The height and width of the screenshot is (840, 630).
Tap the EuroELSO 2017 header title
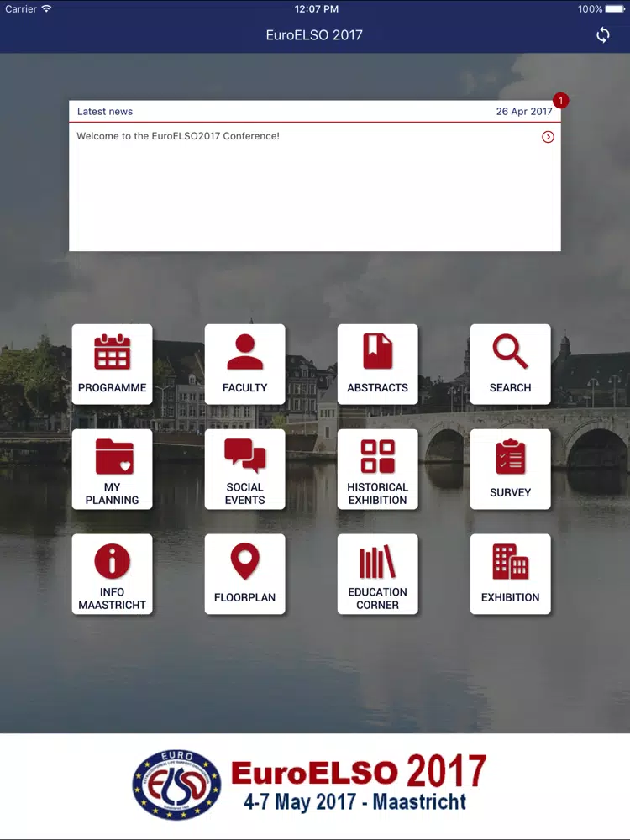[314, 35]
